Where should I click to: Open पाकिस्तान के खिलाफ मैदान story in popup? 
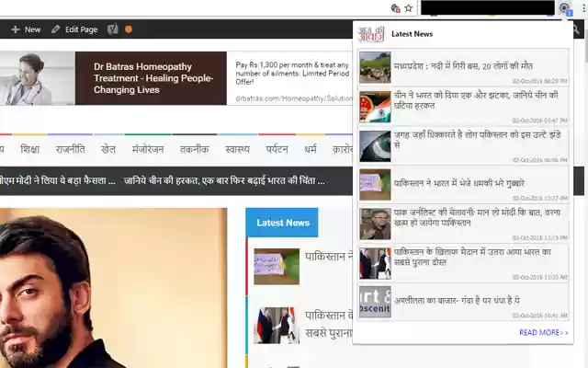tap(463, 263)
